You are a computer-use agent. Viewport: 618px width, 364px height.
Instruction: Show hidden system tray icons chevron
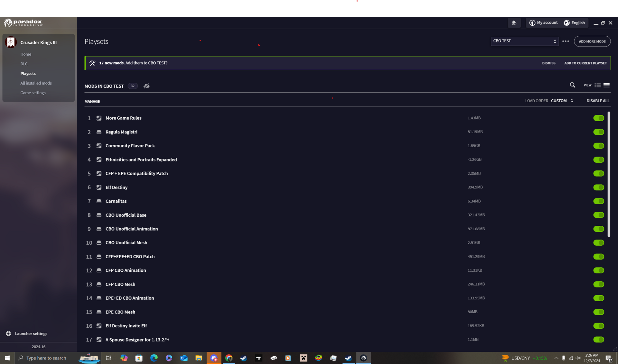coord(556,358)
